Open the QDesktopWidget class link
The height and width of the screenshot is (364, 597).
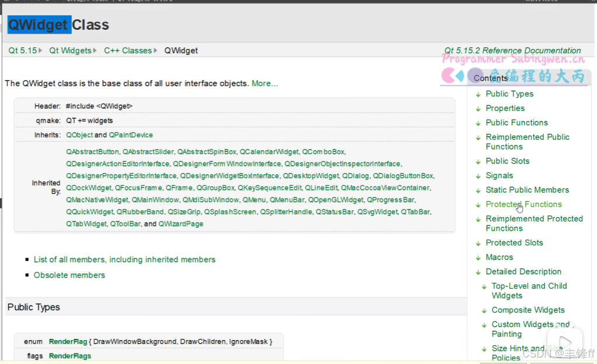(x=311, y=176)
